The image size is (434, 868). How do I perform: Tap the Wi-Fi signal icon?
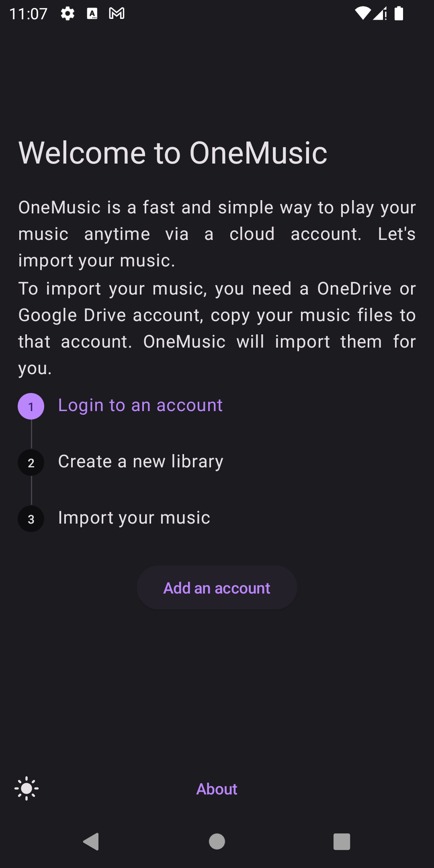click(362, 13)
